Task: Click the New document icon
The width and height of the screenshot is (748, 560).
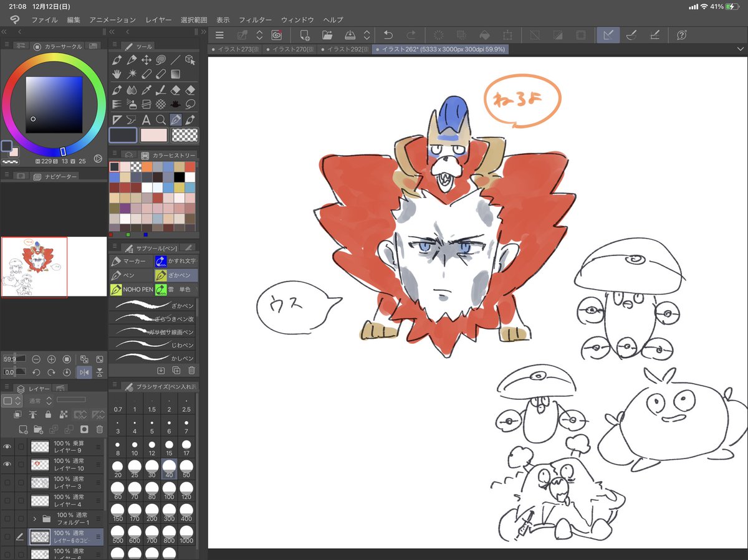Action: point(304,35)
